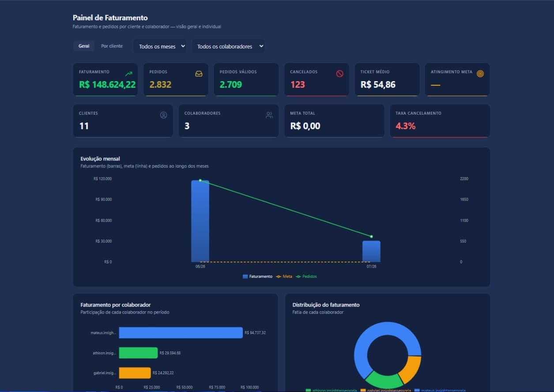Viewport: 554px width, 392px height.
Task: Click the Evolução mensal chart title
Action: click(100, 159)
